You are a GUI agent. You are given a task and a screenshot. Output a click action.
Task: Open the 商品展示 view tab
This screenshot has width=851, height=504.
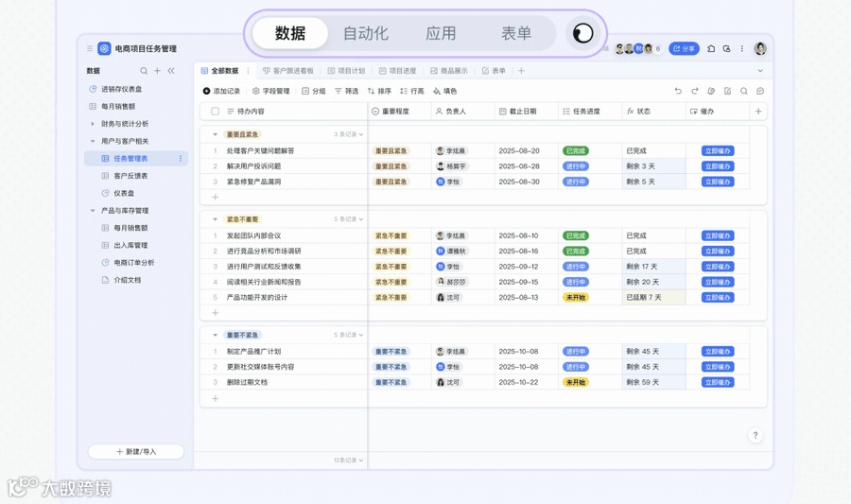(449, 71)
